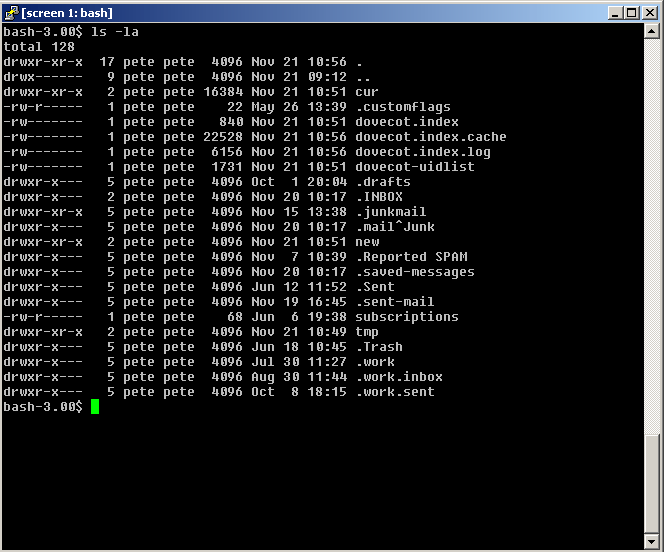Click the file size "22528"
Screen dimensions: 664x552
click(x=223, y=137)
